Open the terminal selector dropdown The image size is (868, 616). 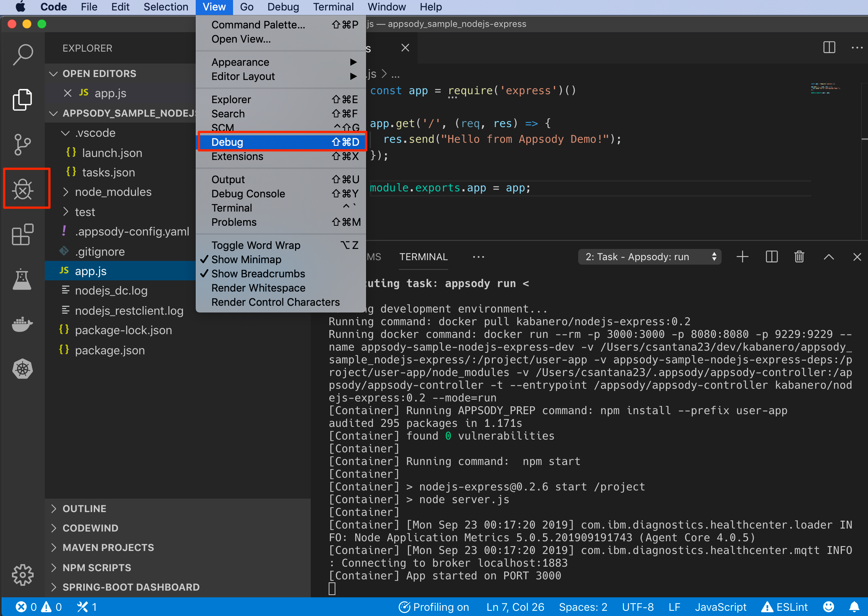point(649,257)
